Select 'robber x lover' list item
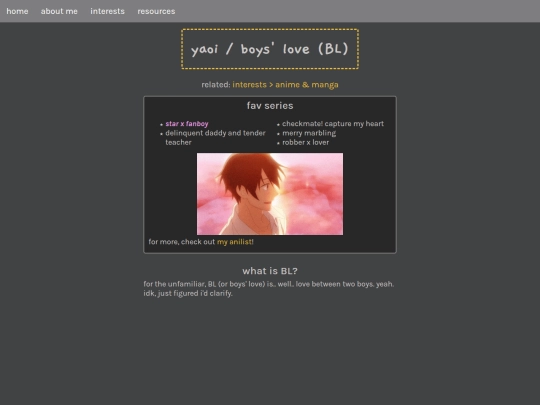Image resolution: width=540 pixels, height=405 pixels. (x=305, y=142)
